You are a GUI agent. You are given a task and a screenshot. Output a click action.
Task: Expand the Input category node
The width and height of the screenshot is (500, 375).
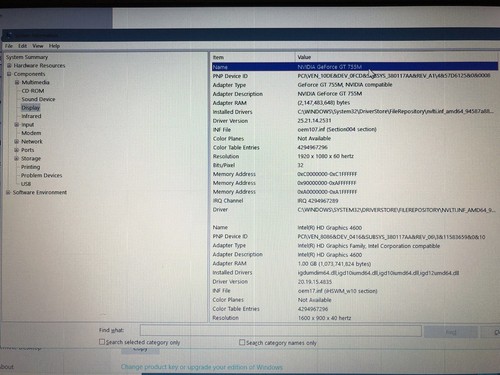point(17,125)
